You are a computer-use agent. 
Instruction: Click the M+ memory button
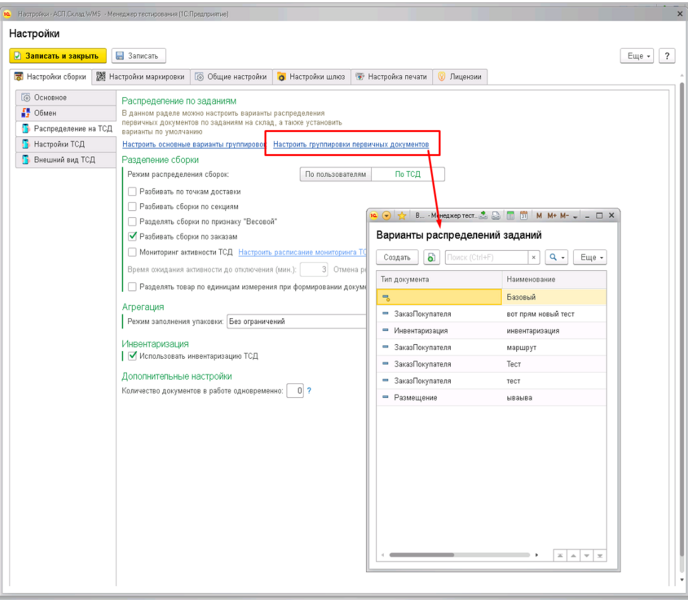552,216
